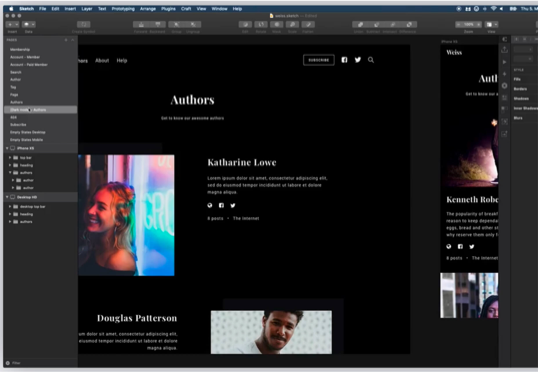538x372 pixels.
Task: Click the Rotate toolbar icon
Action: pyautogui.click(x=261, y=24)
